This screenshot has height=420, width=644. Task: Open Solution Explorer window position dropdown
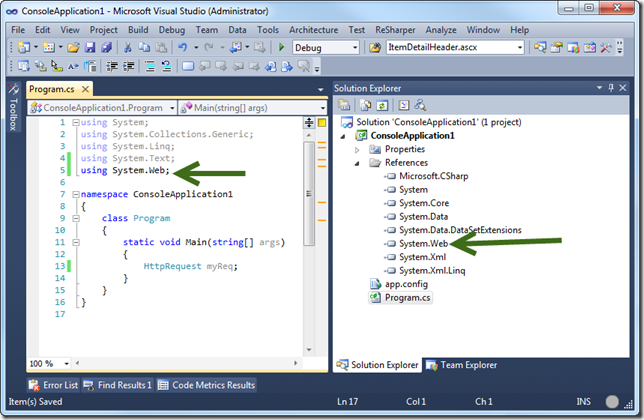click(x=599, y=87)
